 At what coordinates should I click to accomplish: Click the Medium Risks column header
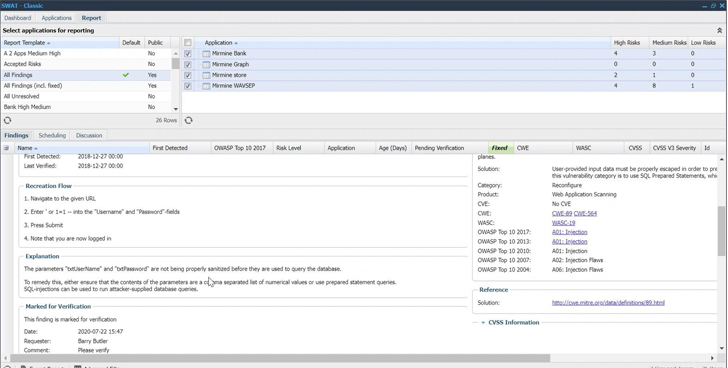coord(669,43)
